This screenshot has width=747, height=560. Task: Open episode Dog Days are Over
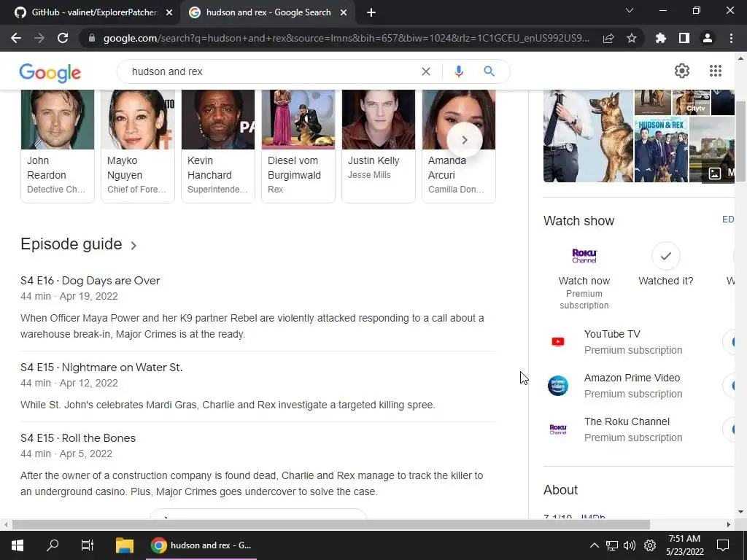90,281
